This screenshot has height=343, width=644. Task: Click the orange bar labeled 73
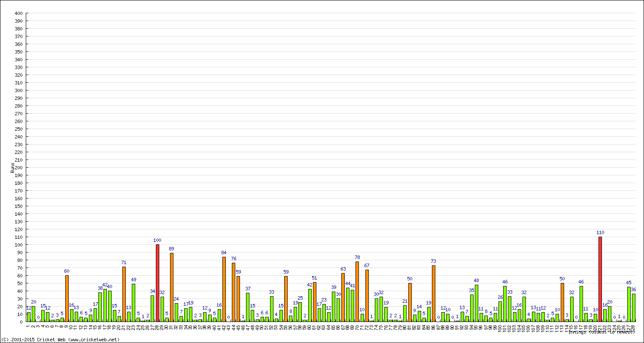point(434,293)
